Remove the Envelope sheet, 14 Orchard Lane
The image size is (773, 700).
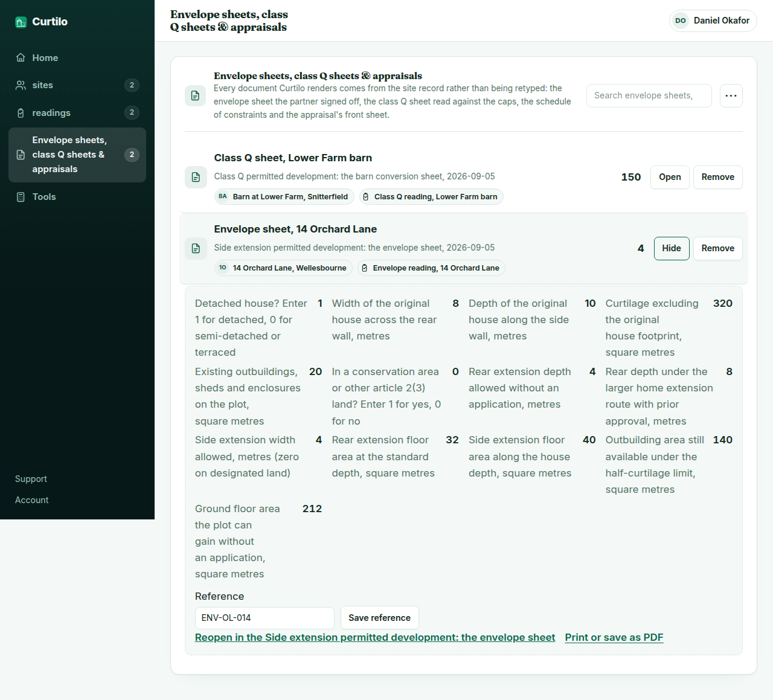[718, 248]
